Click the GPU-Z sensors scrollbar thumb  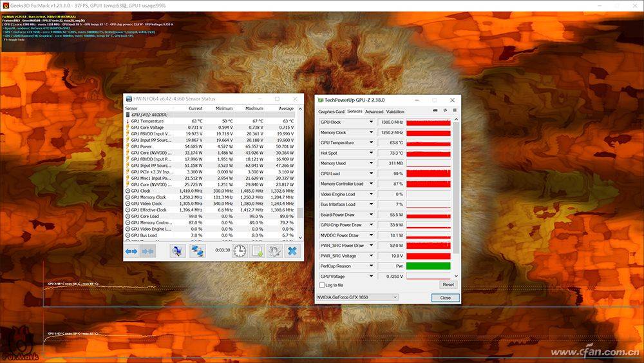click(456, 187)
